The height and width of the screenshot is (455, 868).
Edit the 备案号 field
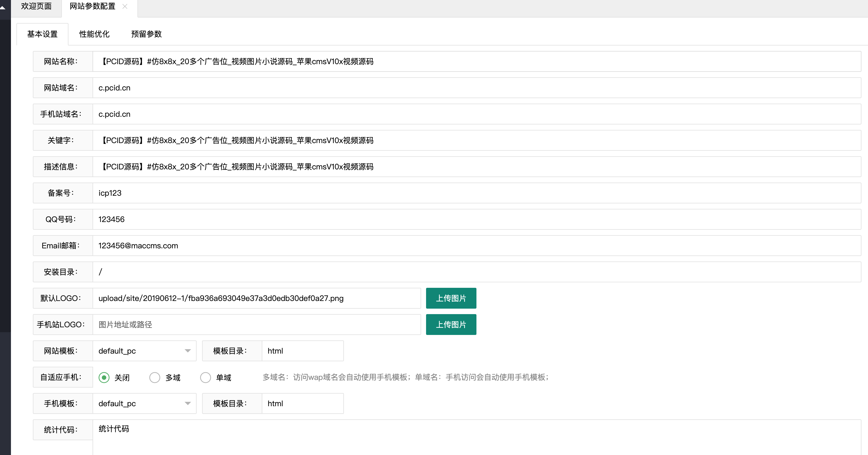click(477, 193)
